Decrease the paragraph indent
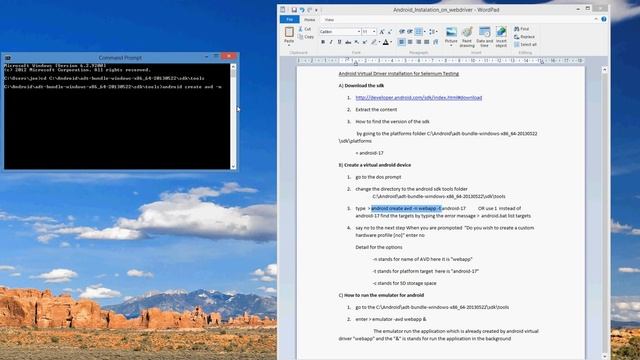 402,31
